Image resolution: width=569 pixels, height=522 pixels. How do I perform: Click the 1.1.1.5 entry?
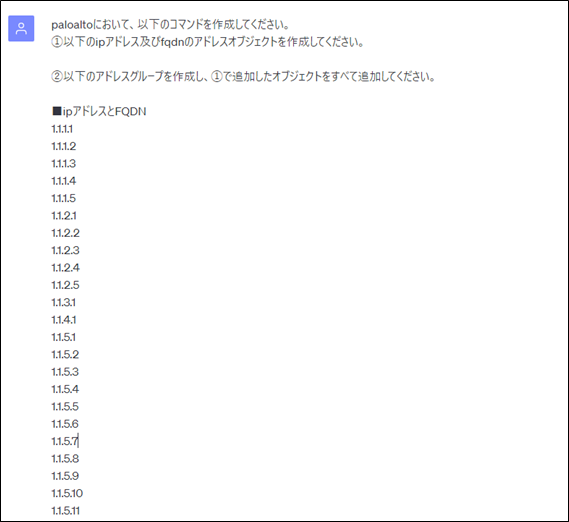tap(64, 199)
